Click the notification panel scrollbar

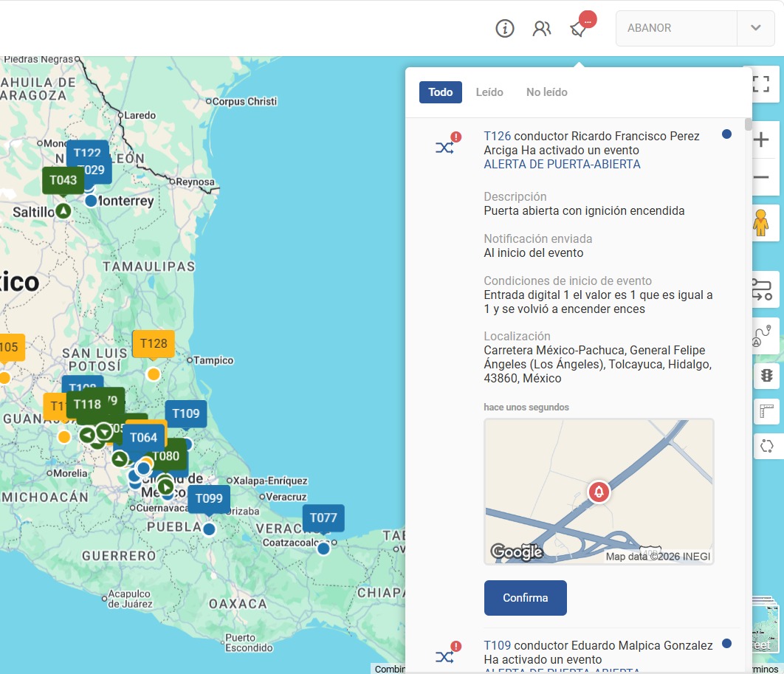748,124
